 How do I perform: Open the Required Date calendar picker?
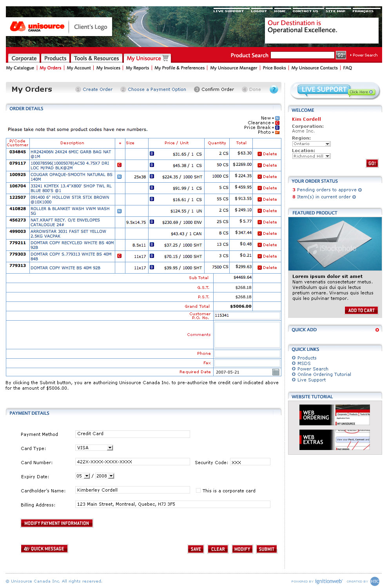(276, 372)
